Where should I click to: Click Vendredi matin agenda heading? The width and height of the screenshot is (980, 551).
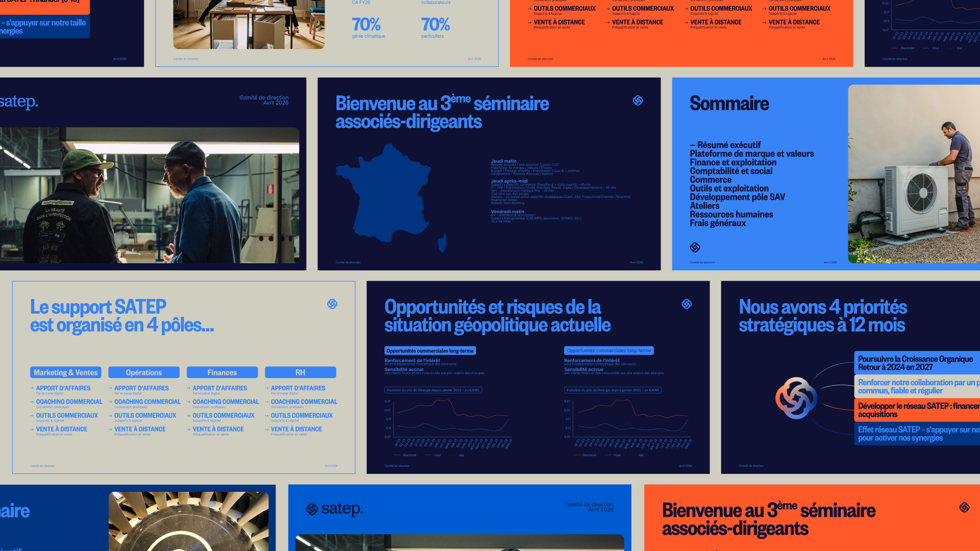coord(507,212)
